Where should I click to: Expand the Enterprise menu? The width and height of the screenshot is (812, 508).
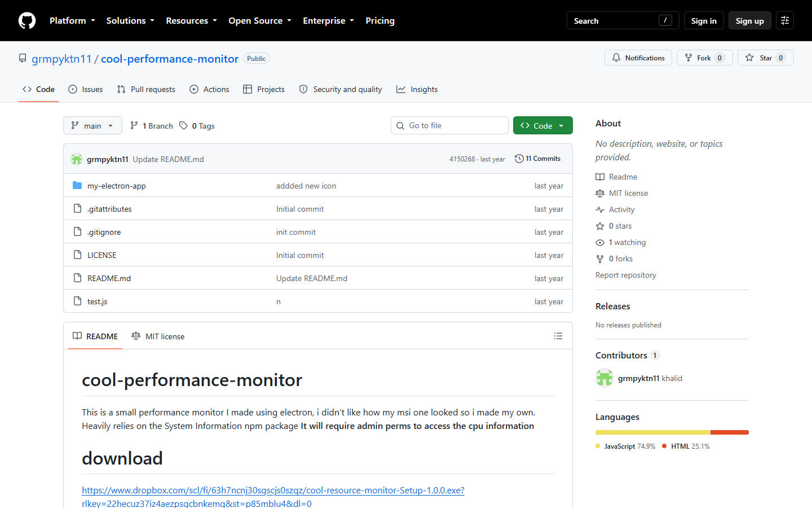tap(328, 20)
